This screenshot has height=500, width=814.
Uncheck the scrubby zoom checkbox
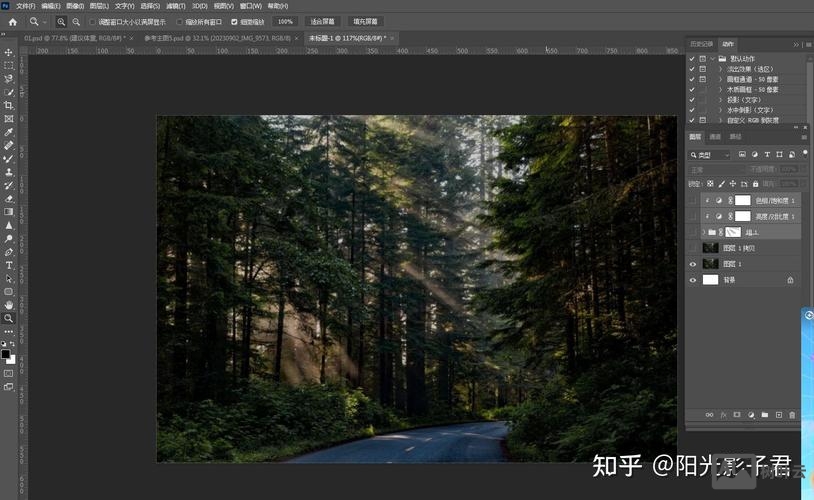pyautogui.click(x=234, y=22)
